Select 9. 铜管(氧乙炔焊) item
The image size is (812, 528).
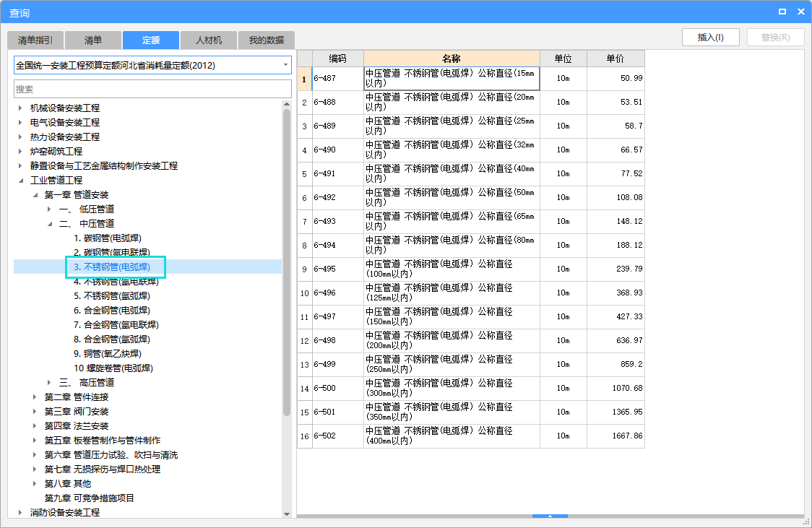click(x=107, y=353)
